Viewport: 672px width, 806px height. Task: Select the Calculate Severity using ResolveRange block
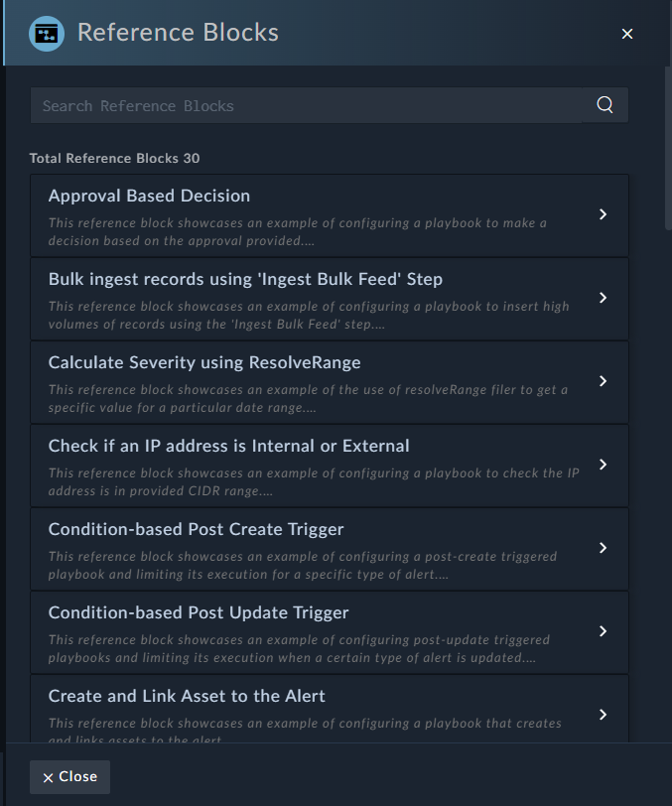(330, 381)
